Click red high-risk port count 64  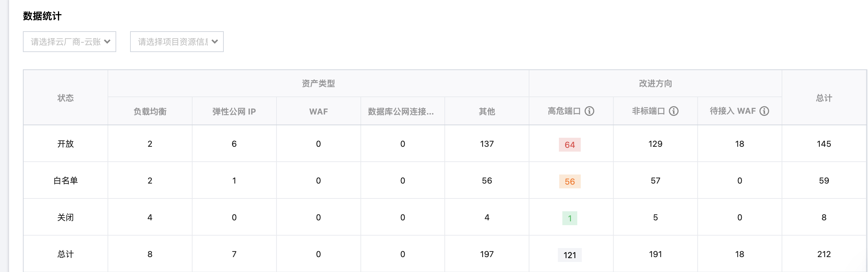(570, 145)
